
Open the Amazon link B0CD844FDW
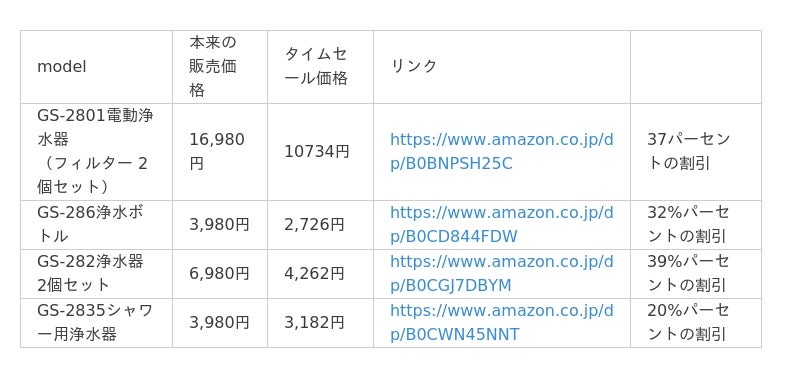502,224
